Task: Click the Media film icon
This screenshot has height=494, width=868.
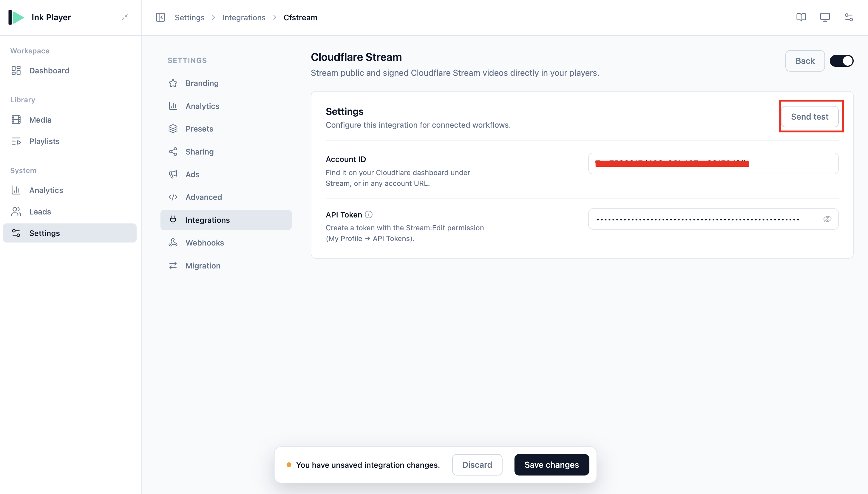Action: 16,120
